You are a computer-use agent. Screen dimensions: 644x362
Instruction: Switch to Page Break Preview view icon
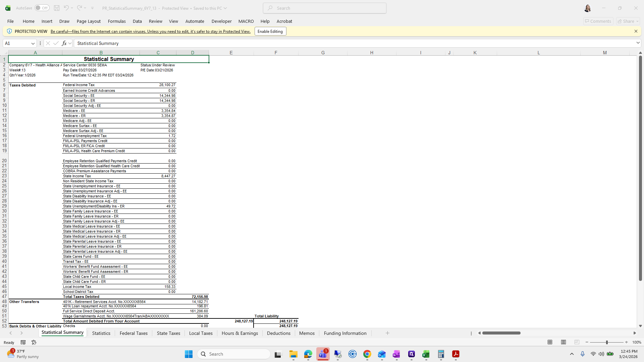577,342
